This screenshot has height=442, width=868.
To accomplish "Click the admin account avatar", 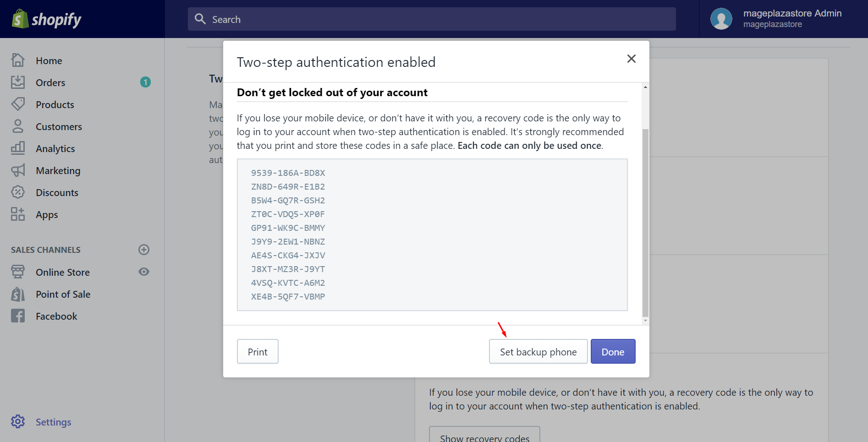I will click(721, 19).
